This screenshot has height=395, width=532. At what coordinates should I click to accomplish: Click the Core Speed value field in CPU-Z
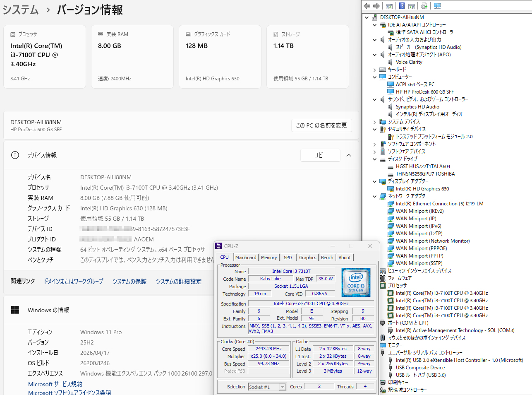pyautogui.click(x=268, y=349)
